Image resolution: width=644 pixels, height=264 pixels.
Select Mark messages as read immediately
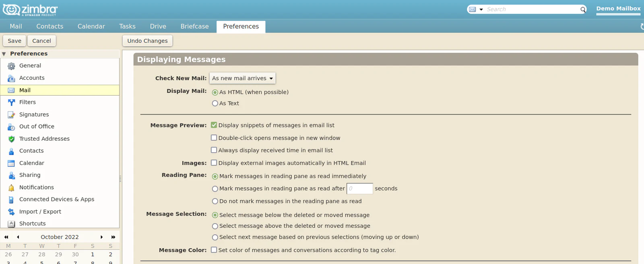coord(215,177)
